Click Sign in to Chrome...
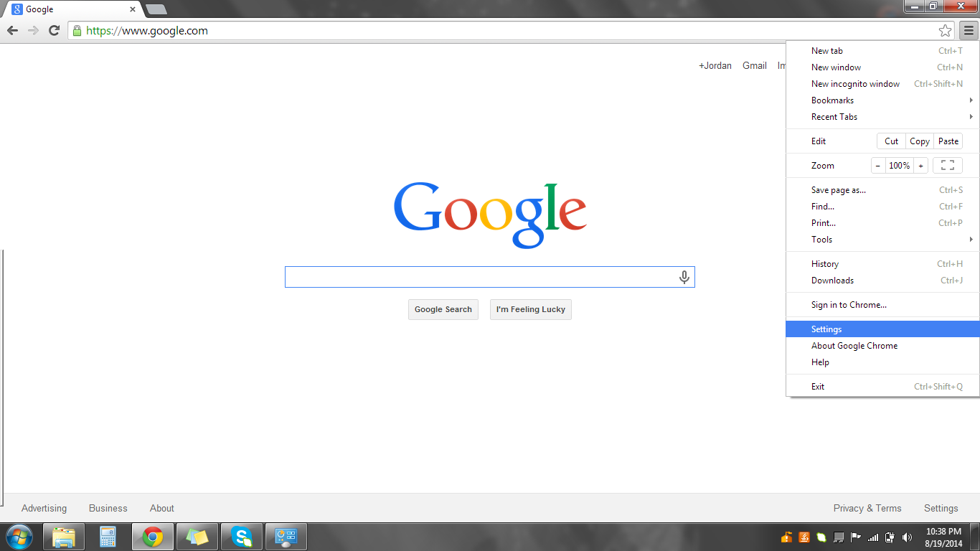The height and width of the screenshot is (551, 980). coord(883,305)
